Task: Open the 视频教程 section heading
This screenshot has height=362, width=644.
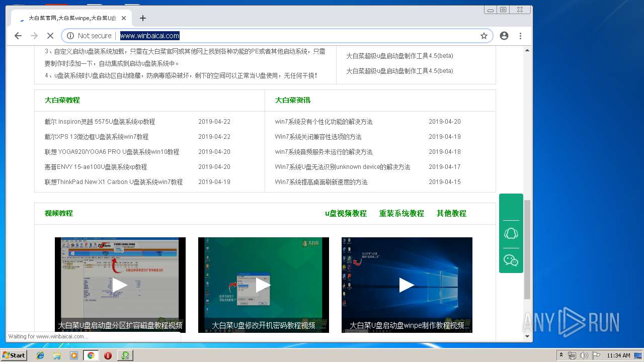Action: (59, 213)
